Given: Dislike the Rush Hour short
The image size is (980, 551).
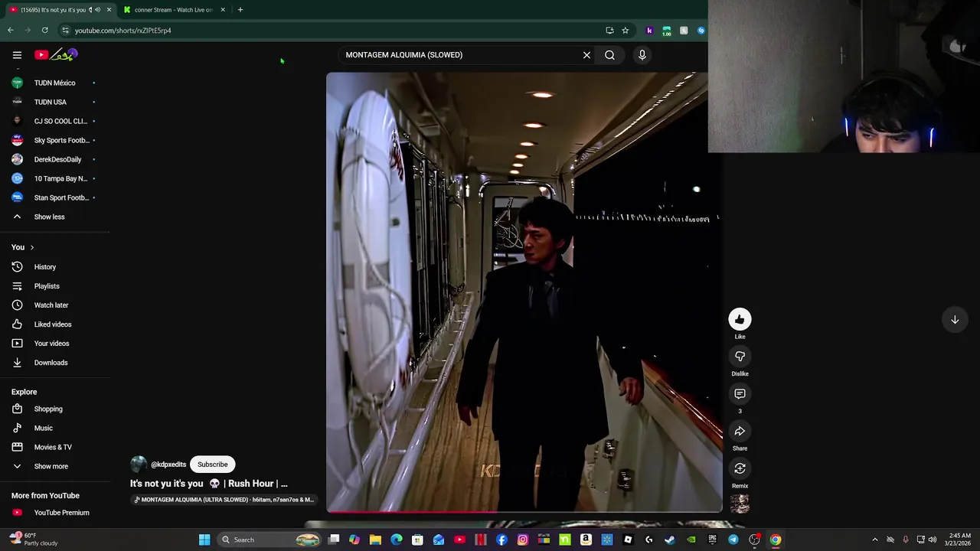Looking at the screenshot, I should pos(740,357).
